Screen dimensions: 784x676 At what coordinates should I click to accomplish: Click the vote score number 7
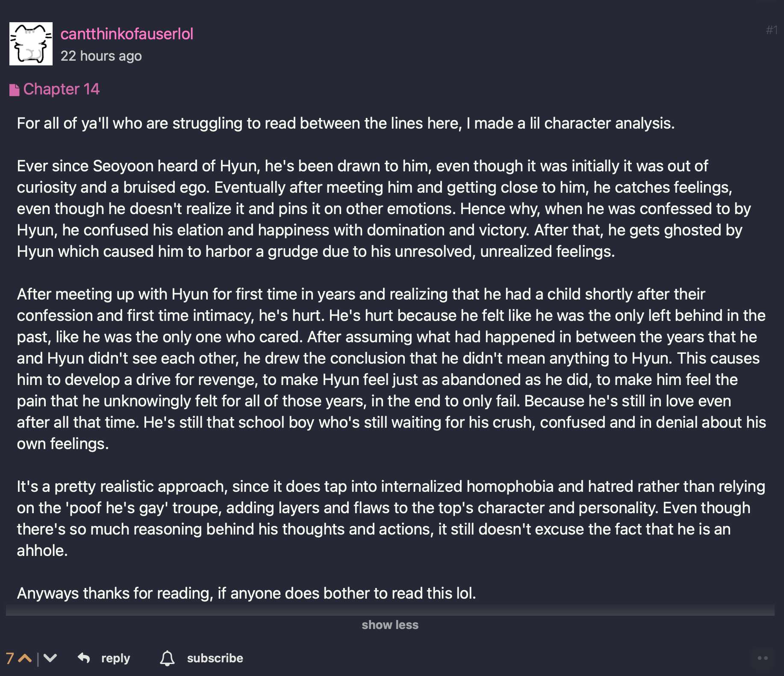(10, 658)
